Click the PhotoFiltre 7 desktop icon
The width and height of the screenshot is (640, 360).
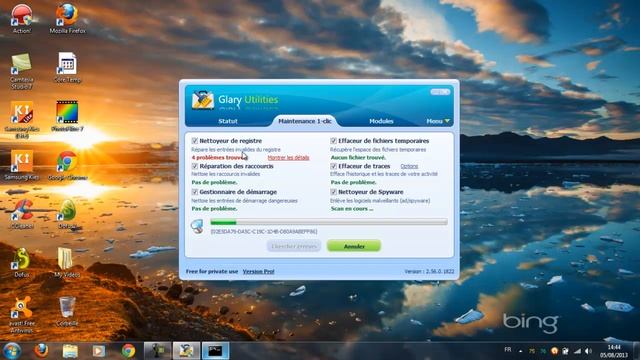67,116
